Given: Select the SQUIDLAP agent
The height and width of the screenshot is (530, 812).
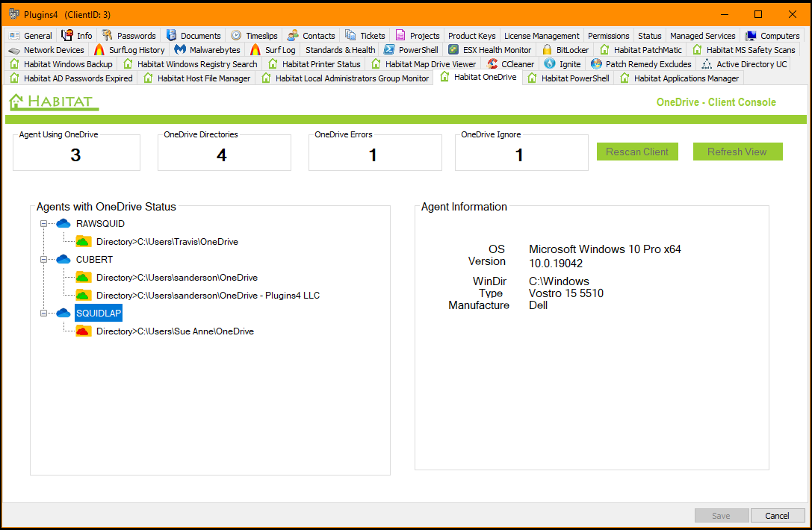Looking at the screenshot, I should 99,313.
